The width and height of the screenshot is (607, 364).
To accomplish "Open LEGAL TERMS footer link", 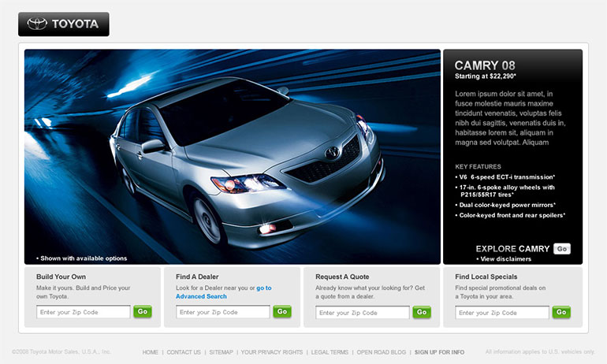I will 330,352.
